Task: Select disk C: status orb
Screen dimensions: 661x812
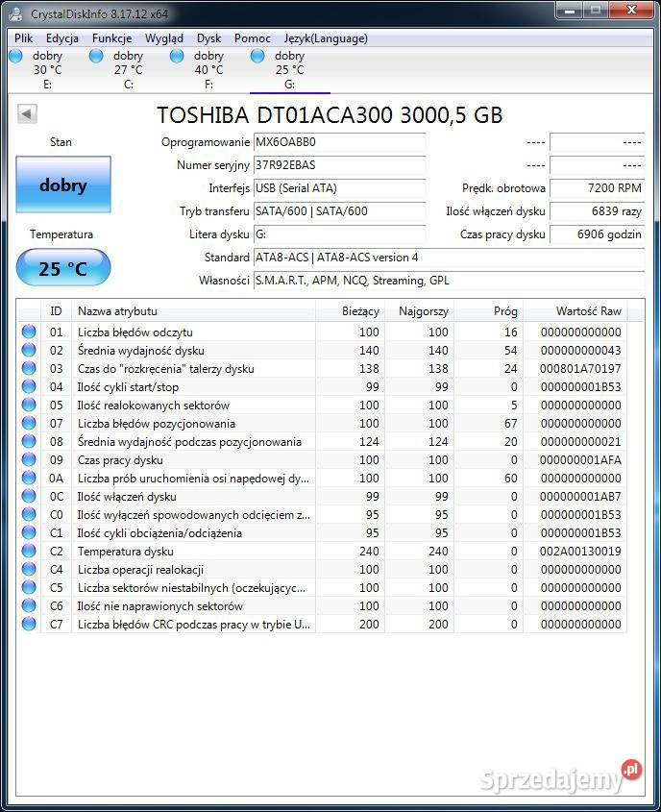Action: pos(96,57)
